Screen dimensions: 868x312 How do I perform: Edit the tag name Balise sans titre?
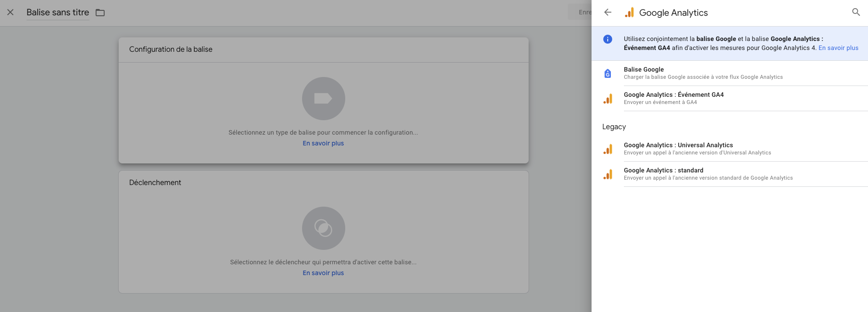58,13
